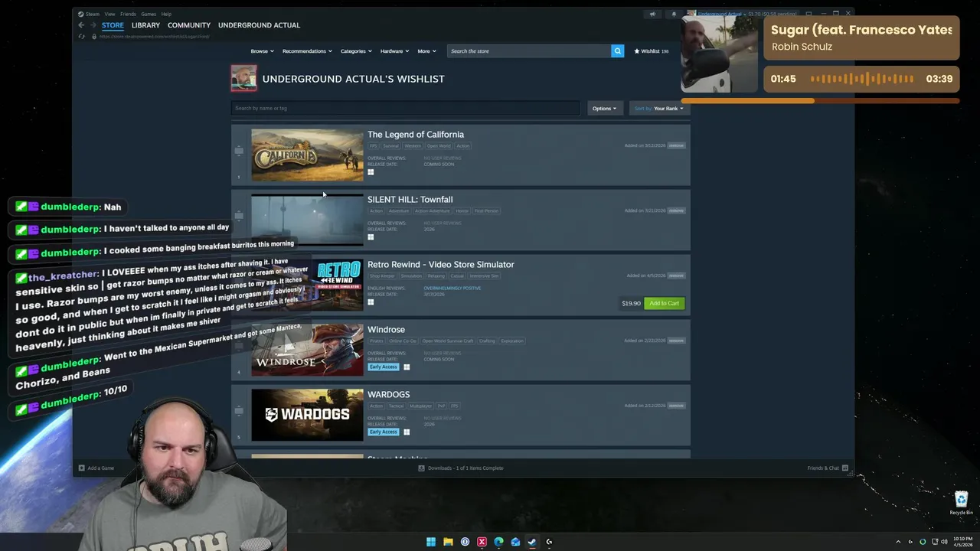This screenshot has height=551, width=980.
Task: Click the Windows platform icon for Retro Rewind
Action: coord(371,302)
